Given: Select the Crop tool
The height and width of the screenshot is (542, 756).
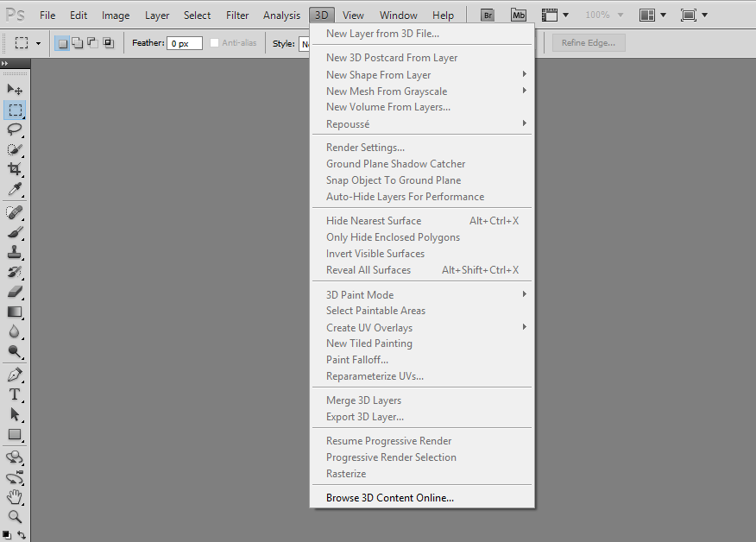Looking at the screenshot, I should point(15,169).
